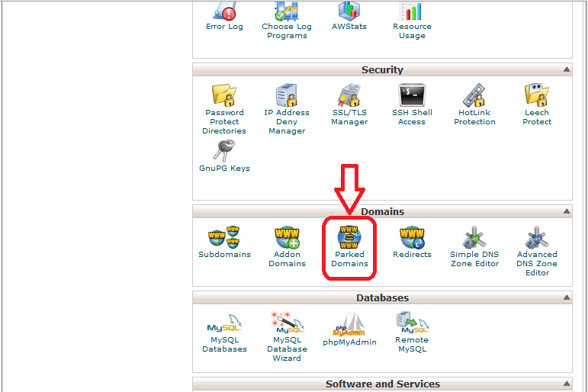Screen dimensions: 588x392
Task: Open Advanced DNS Zone Editor icon
Action: (x=537, y=239)
